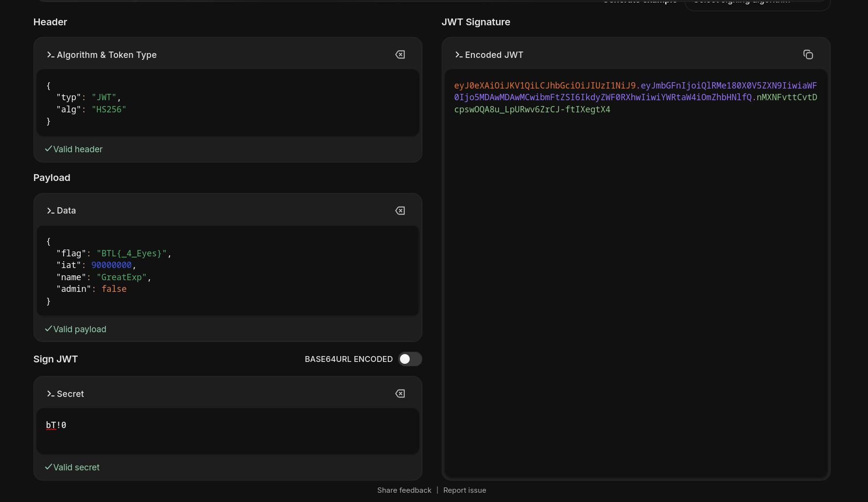Image resolution: width=868 pixels, height=502 pixels.
Task: Open the signing algorithm dropdown
Action: coord(757,3)
